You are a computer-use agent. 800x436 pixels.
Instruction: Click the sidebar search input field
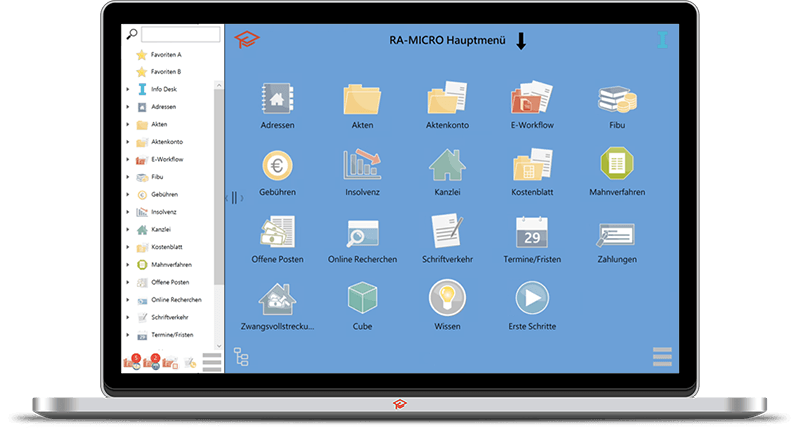(x=181, y=34)
